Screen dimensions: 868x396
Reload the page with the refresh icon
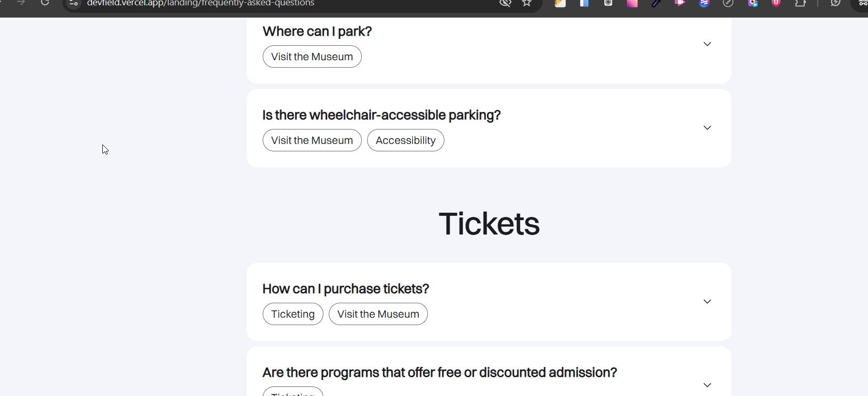pos(45,3)
